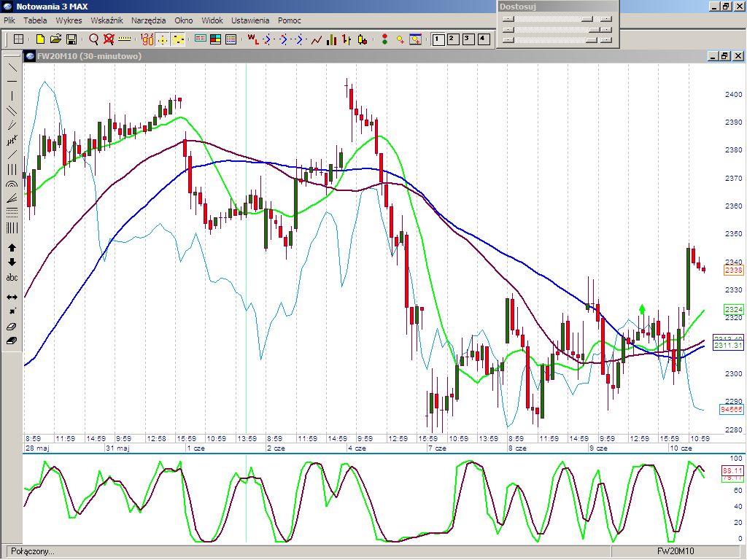Click the traffic light icon in toolbar
The width and height of the screenshot is (747, 560).
(384, 39)
